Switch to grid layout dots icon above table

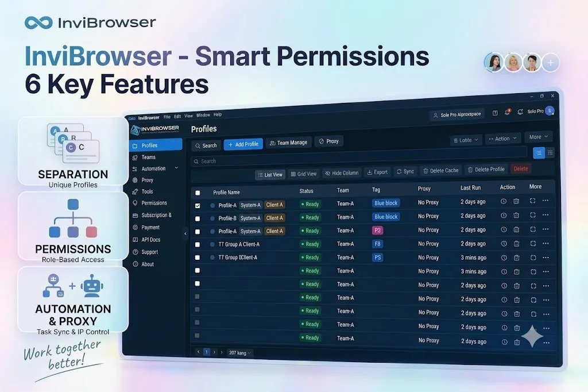click(x=550, y=152)
